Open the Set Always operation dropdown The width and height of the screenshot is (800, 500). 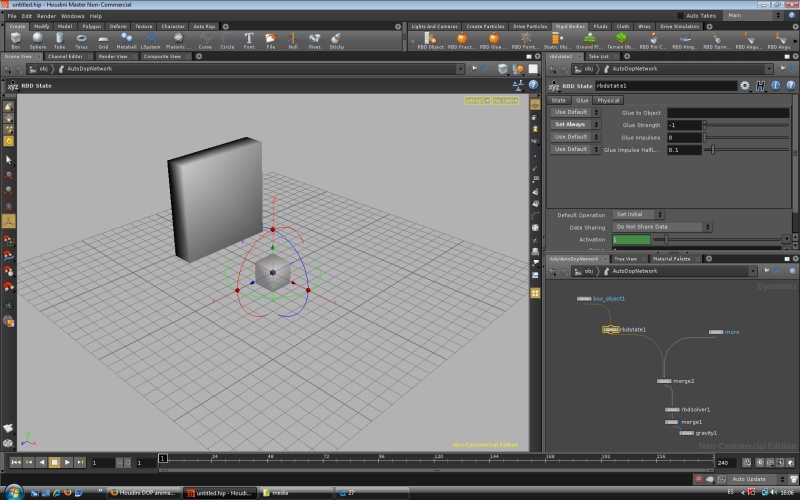pos(575,124)
